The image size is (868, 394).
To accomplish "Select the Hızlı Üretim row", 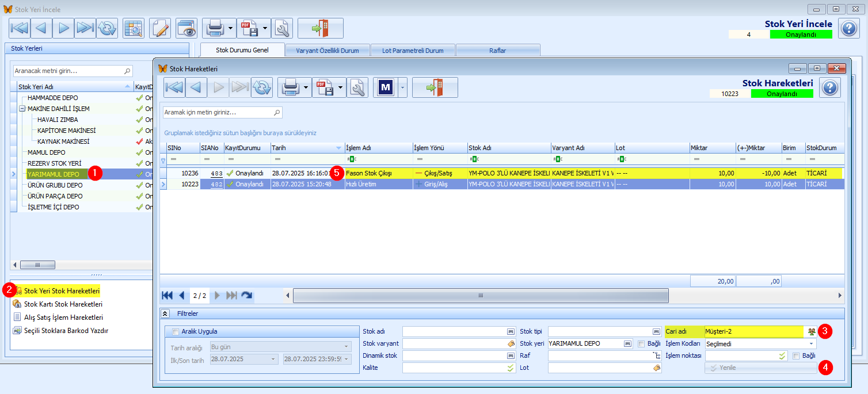I will (502, 184).
